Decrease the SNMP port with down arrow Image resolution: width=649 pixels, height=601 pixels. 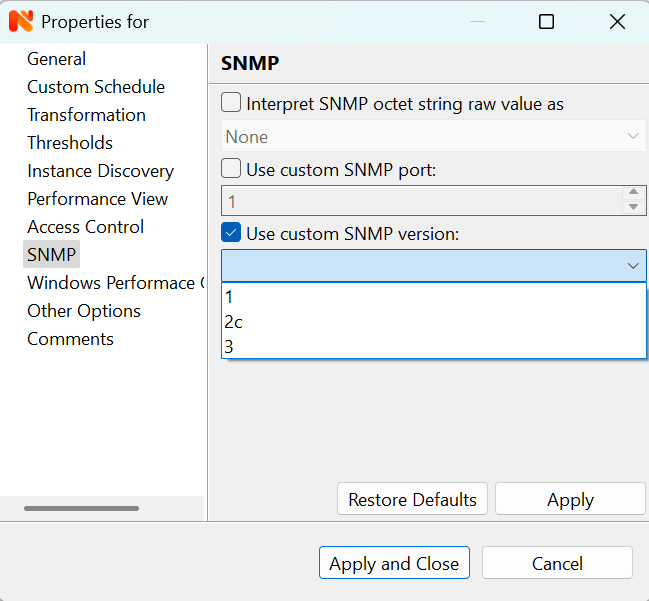(633, 207)
